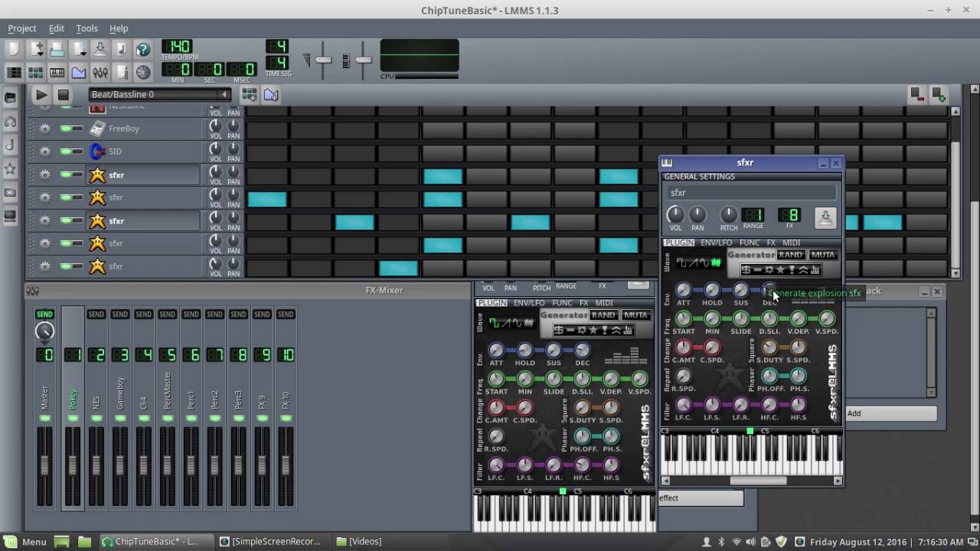This screenshot has width=980, height=551.
Task: Click the coin pickup generator icon in titled sfxr window
Action: (x=746, y=270)
